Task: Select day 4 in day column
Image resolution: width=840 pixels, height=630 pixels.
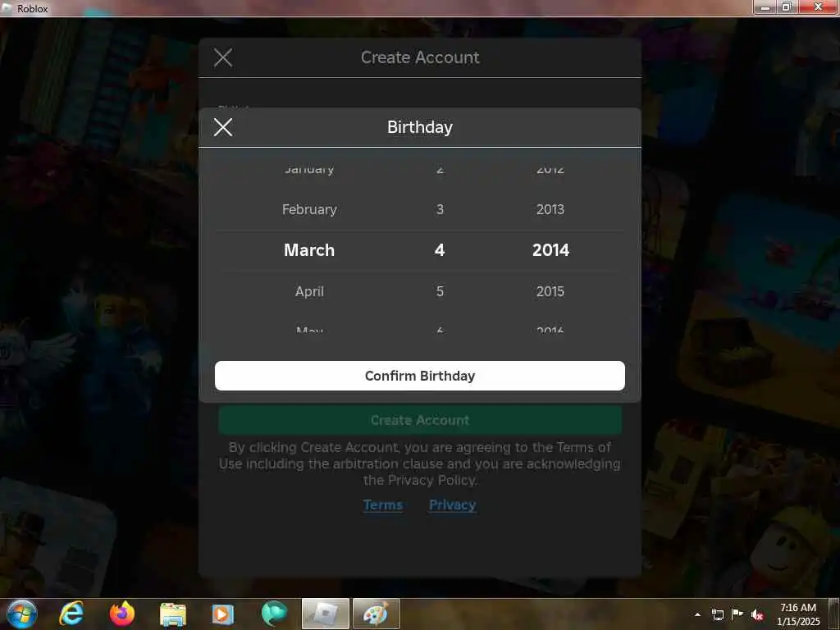Action: click(x=440, y=250)
